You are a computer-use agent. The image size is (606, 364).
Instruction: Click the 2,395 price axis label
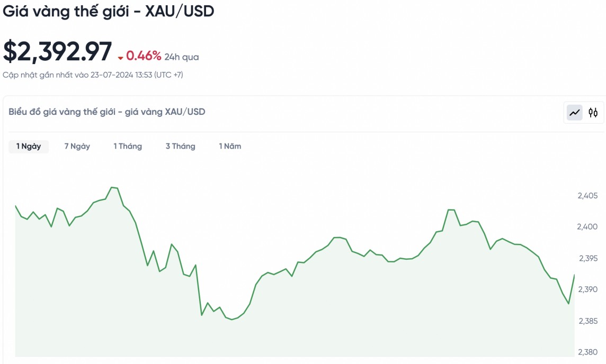tap(587, 259)
